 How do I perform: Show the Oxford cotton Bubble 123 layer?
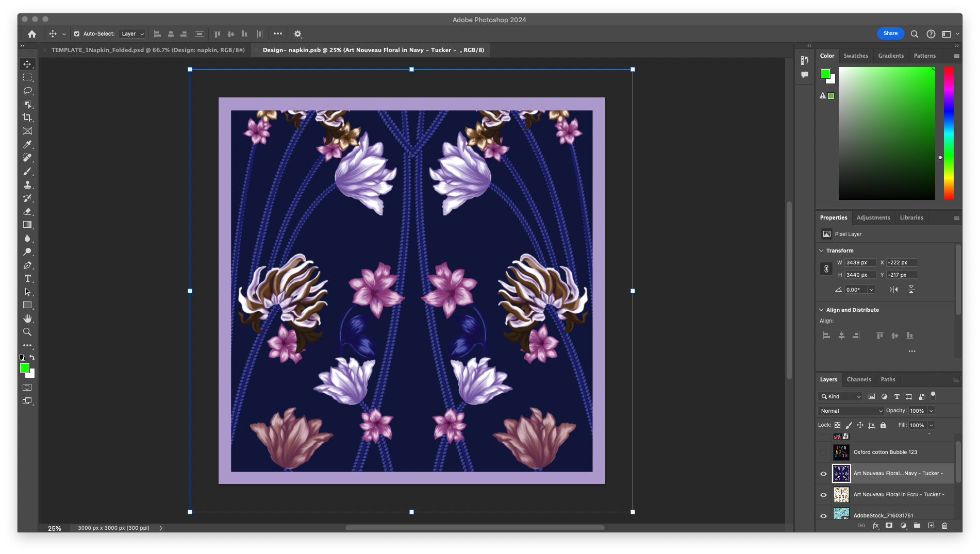[823, 452]
